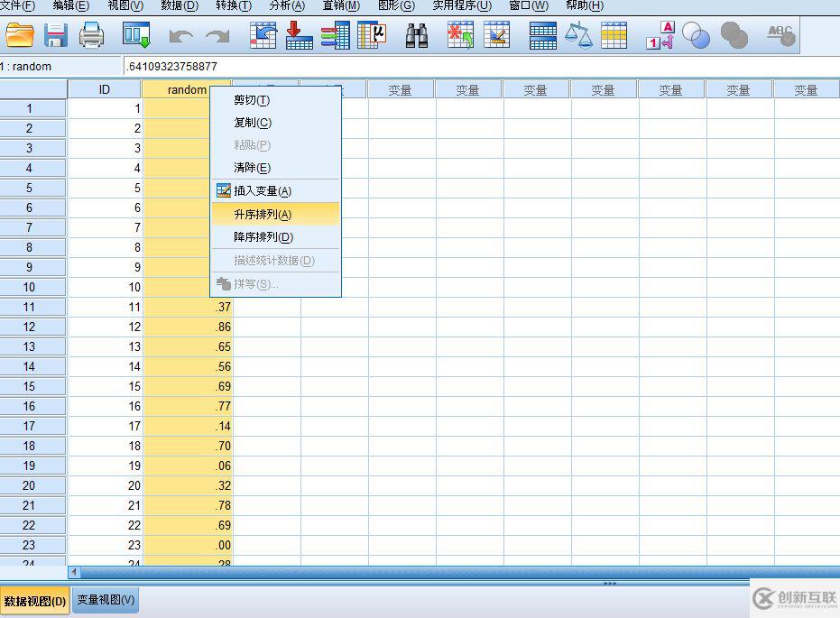Choose 插入变量(A) from the context menu
This screenshot has width=840, height=618.
(276, 191)
